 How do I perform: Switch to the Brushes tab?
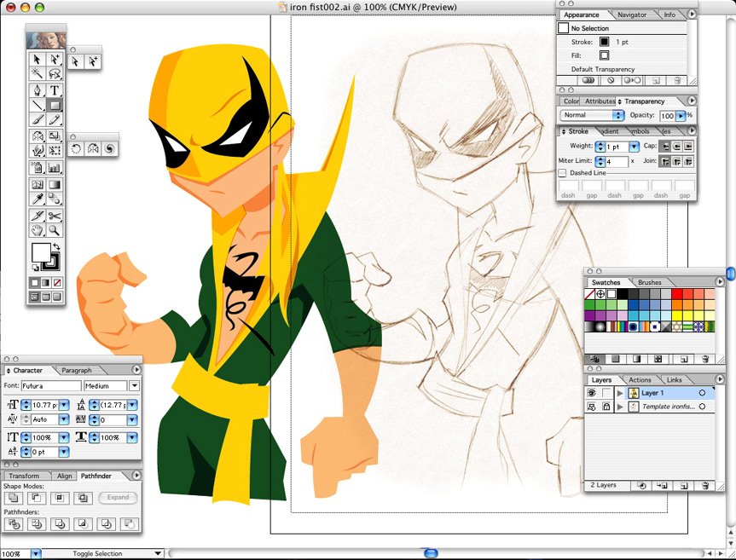pyautogui.click(x=650, y=282)
